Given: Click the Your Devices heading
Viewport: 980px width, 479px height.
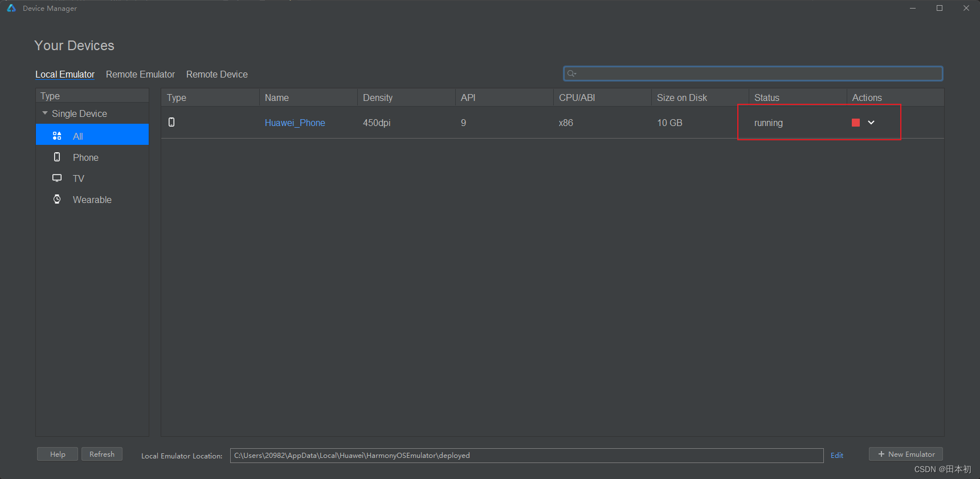Looking at the screenshot, I should pos(74,46).
